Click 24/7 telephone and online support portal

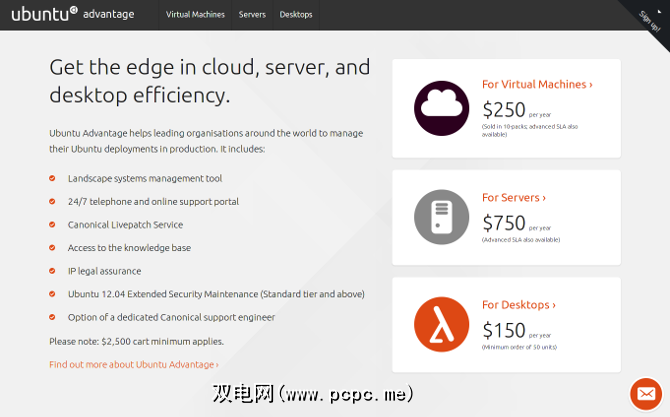pyautogui.click(x=153, y=201)
